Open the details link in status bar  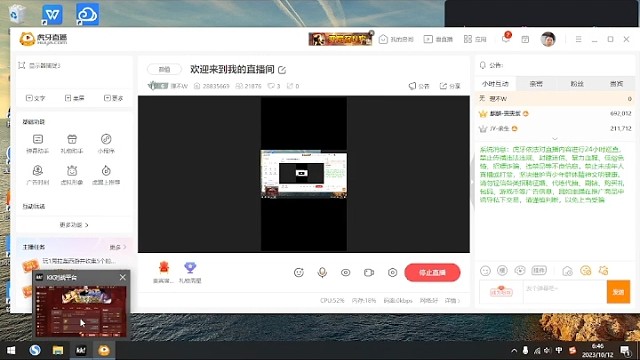click(x=452, y=301)
